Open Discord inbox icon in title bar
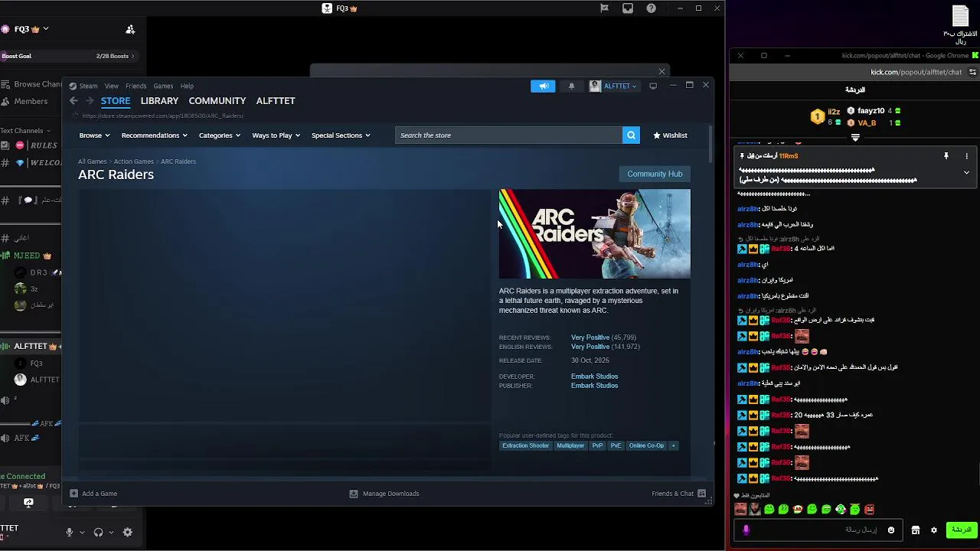This screenshot has width=980, height=551. 628,8
